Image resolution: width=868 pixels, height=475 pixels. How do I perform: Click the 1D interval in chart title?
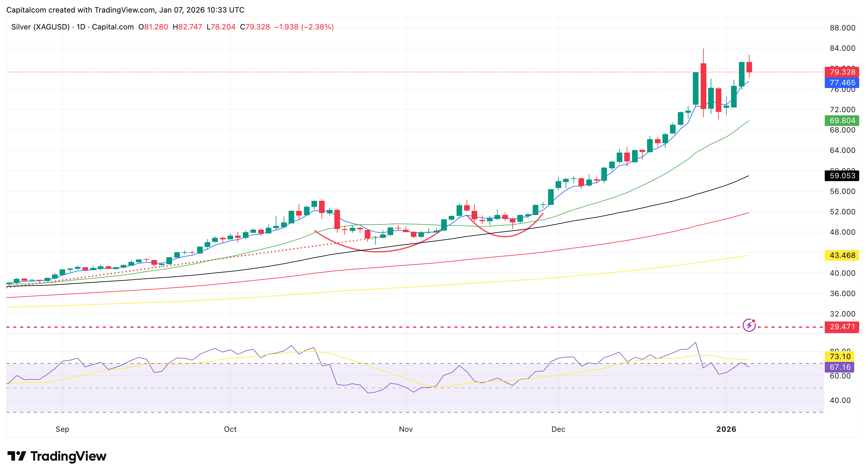point(81,27)
